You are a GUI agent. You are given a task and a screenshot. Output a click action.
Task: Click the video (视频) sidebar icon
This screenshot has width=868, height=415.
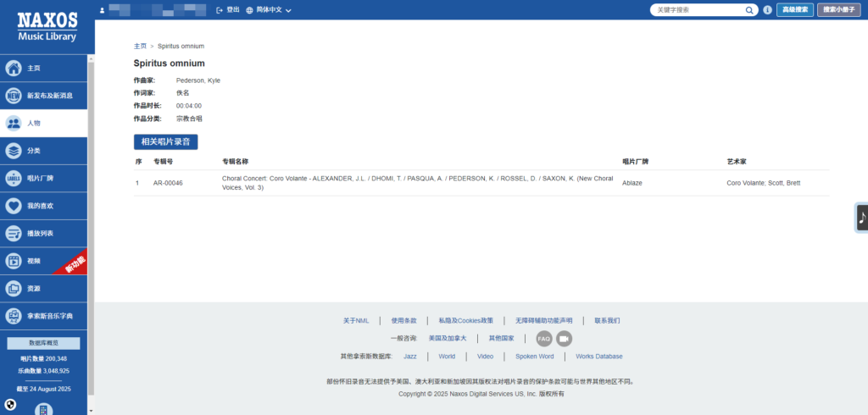[14, 261]
